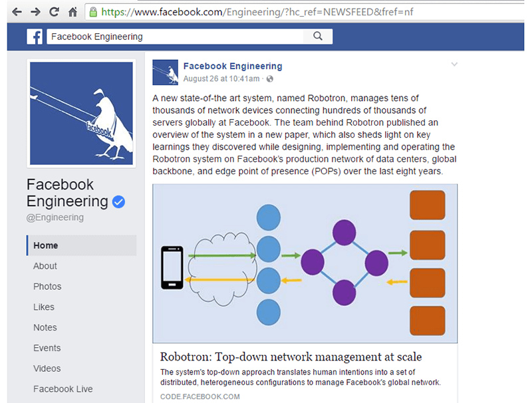Click the browser home icon
Screen dimensions: 532x403
tap(74, 11)
